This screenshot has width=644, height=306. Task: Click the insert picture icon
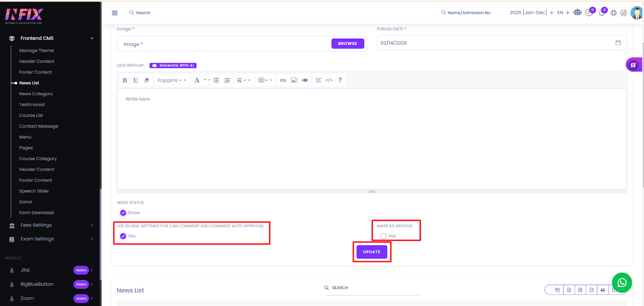pyautogui.click(x=294, y=80)
